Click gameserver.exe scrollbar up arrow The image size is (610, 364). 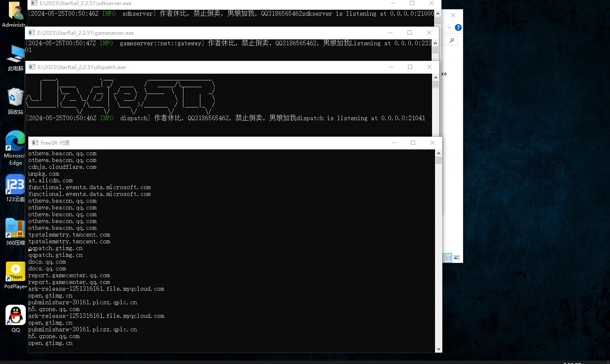(435, 43)
